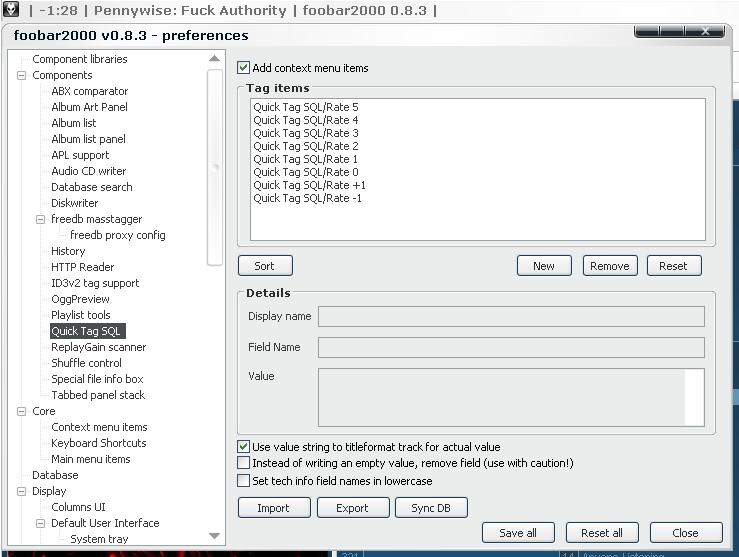Click Save all button
Image resolution: width=739 pixels, height=557 pixels.
(517, 533)
